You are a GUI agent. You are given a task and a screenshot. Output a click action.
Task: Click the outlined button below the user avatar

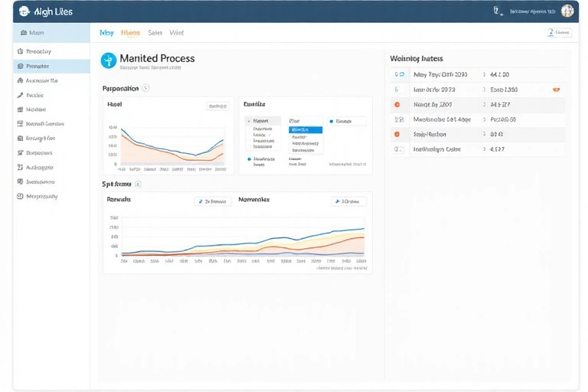560,33
